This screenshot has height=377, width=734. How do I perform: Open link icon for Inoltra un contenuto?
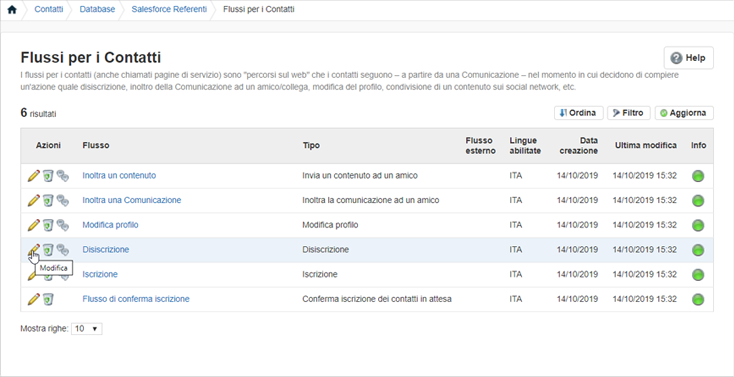(x=63, y=176)
